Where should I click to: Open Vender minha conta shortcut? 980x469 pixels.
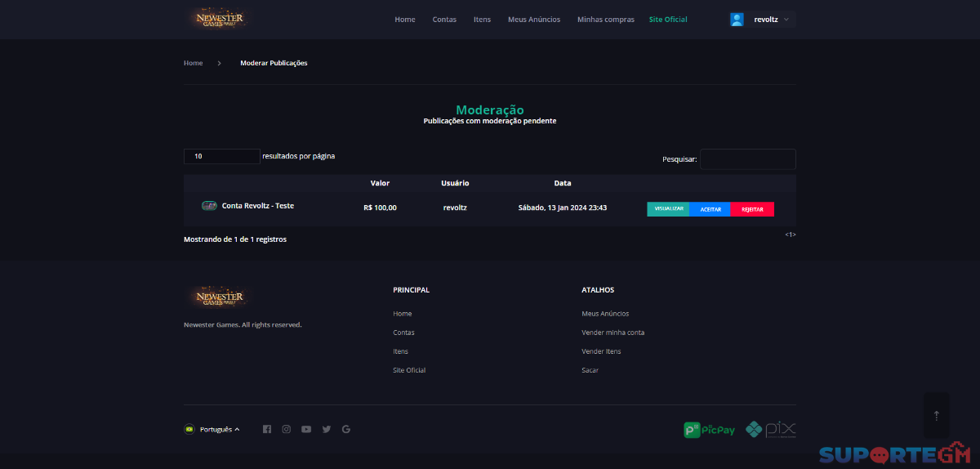click(x=612, y=333)
